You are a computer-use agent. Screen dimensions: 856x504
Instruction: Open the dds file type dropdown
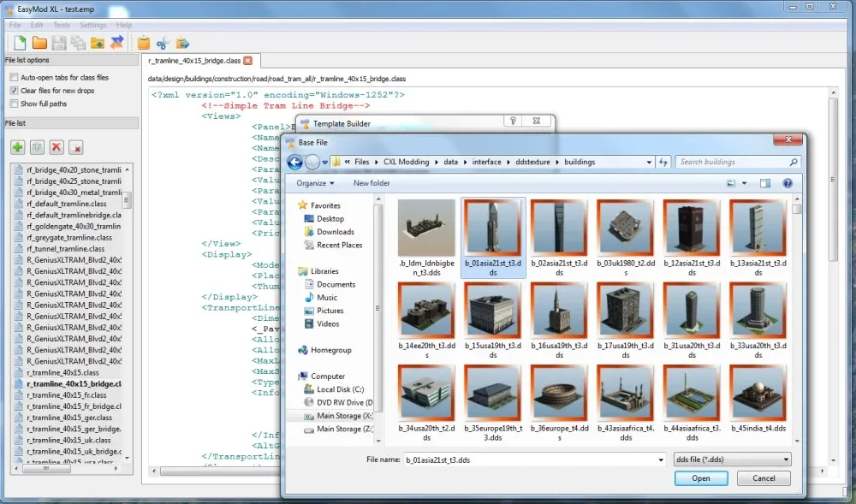732,460
